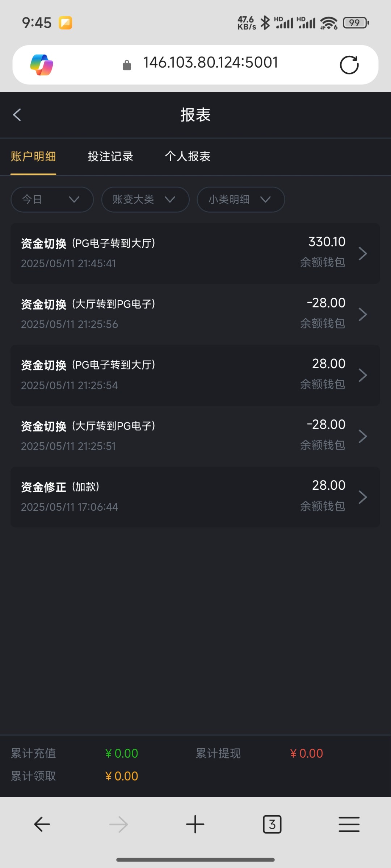
Task: Open the 账变大类 category dropdown
Action: click(145, 199)
